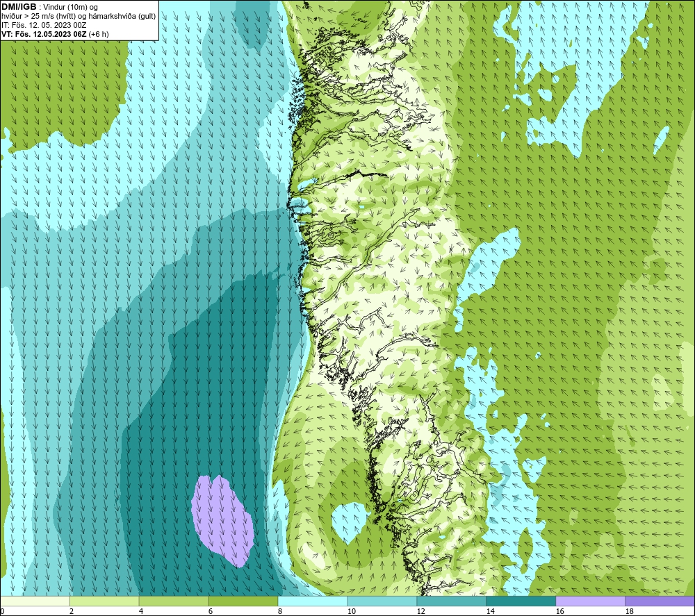Image resolution: width=695 pixels, height=616 pixels.
Task: Click the legend tick label '4'
Action: point(141,612)
